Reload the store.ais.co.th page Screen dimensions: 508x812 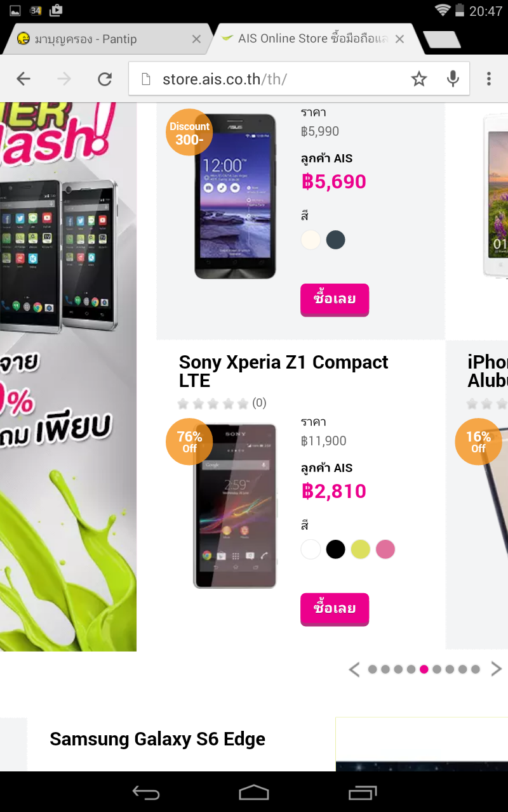[105, 79]
